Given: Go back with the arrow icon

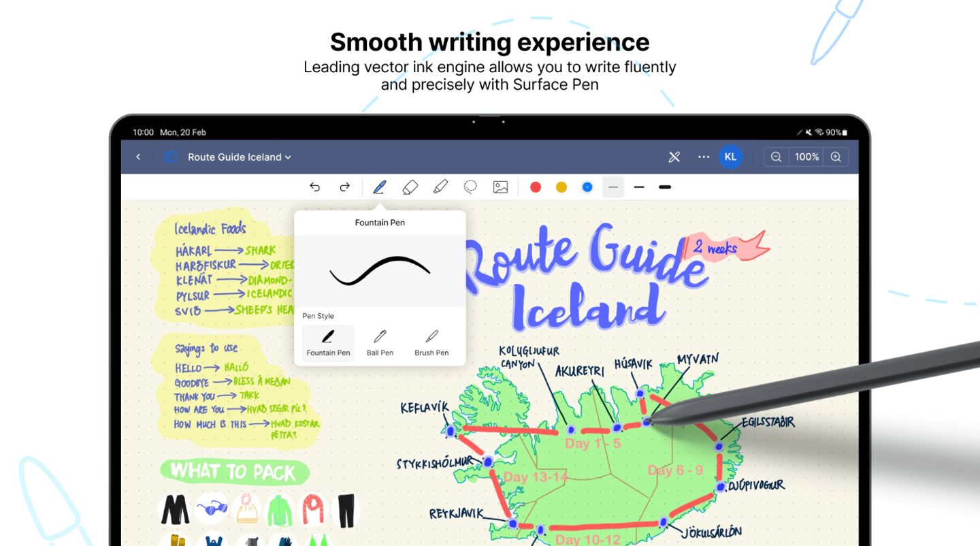Looking at the screenshot, I should (138, 157).
